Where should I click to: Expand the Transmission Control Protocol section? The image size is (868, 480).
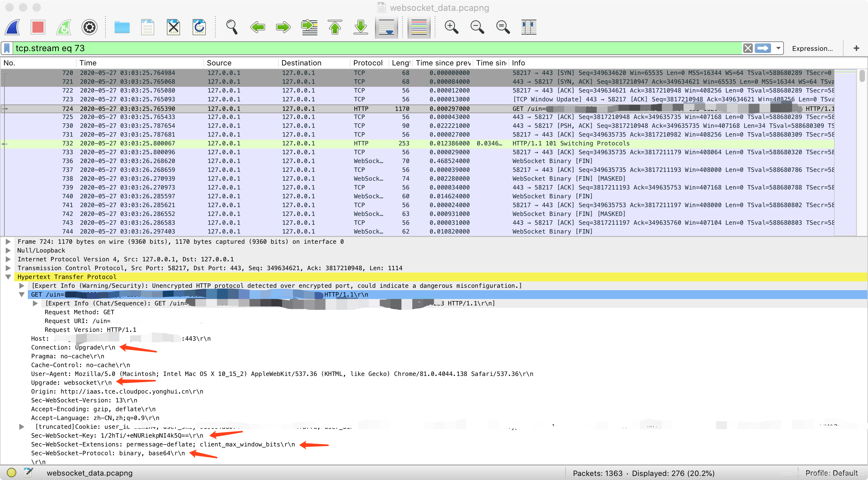(x=8, y=268)
